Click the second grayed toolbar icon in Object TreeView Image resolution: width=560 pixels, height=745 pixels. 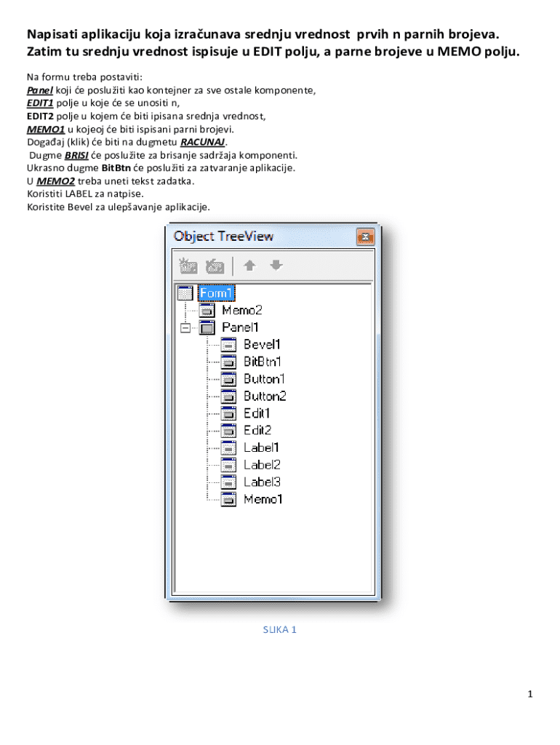tap(214, 266)
